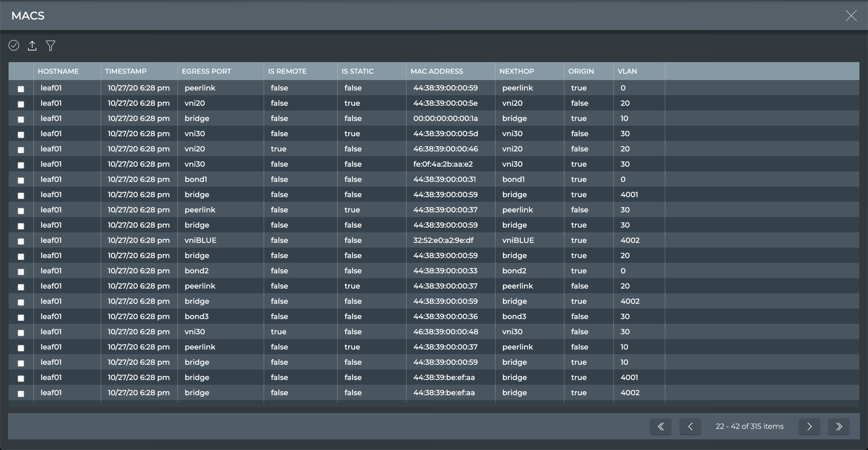This screenshot has width=868, height=450.
Task: Jump to last page of results
Action: 839,426
